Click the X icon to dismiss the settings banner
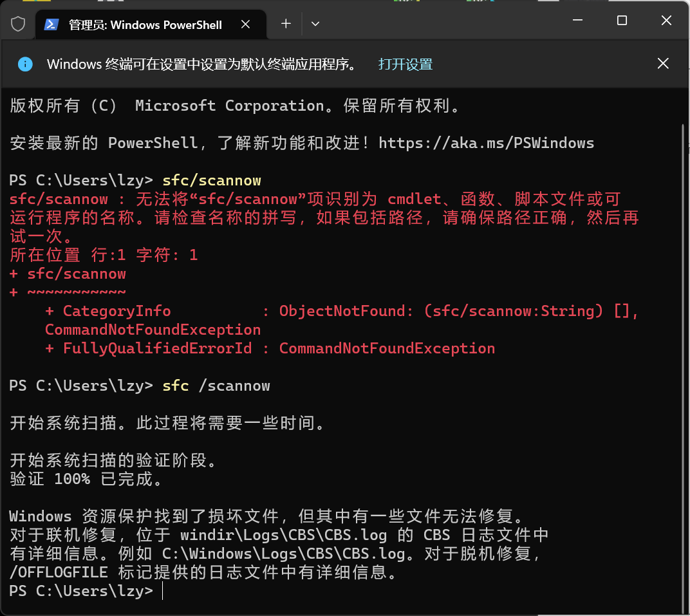The height and width of the screenshot is (616, 690). pyautogui.click(x=663, y=63)
